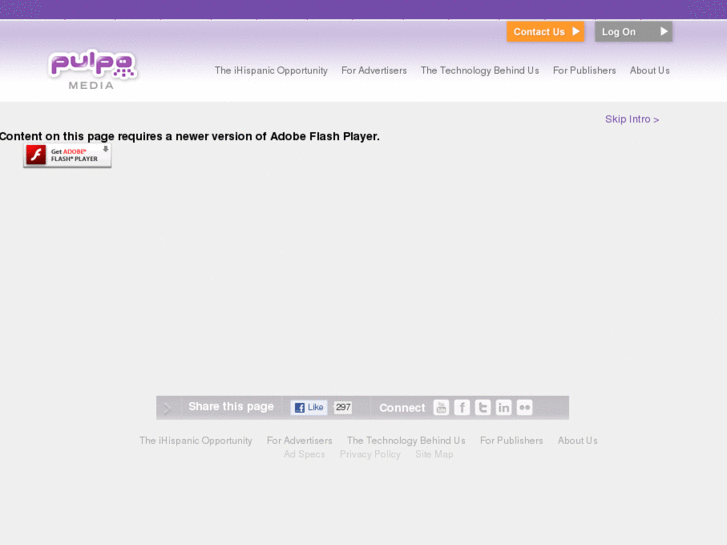Click the Pulpo Media logo

pyautogui.click(x=92, y=70)
